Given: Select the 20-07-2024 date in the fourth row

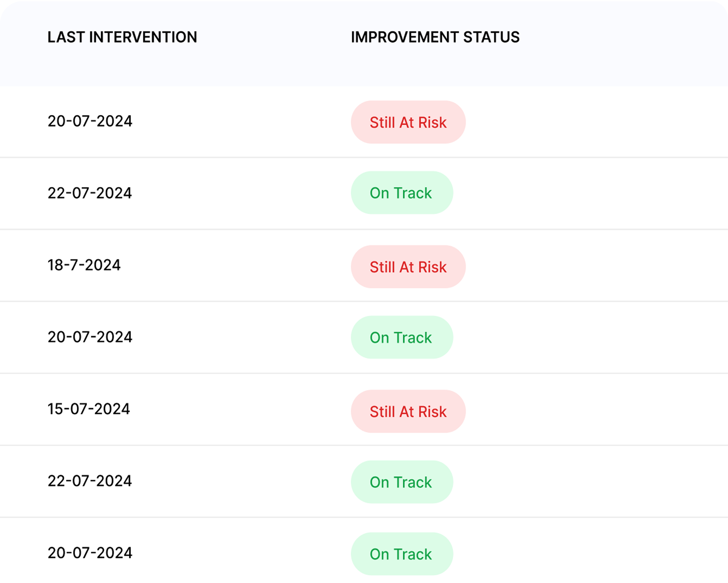Looking at the screenshot, I should pos(90,337).
